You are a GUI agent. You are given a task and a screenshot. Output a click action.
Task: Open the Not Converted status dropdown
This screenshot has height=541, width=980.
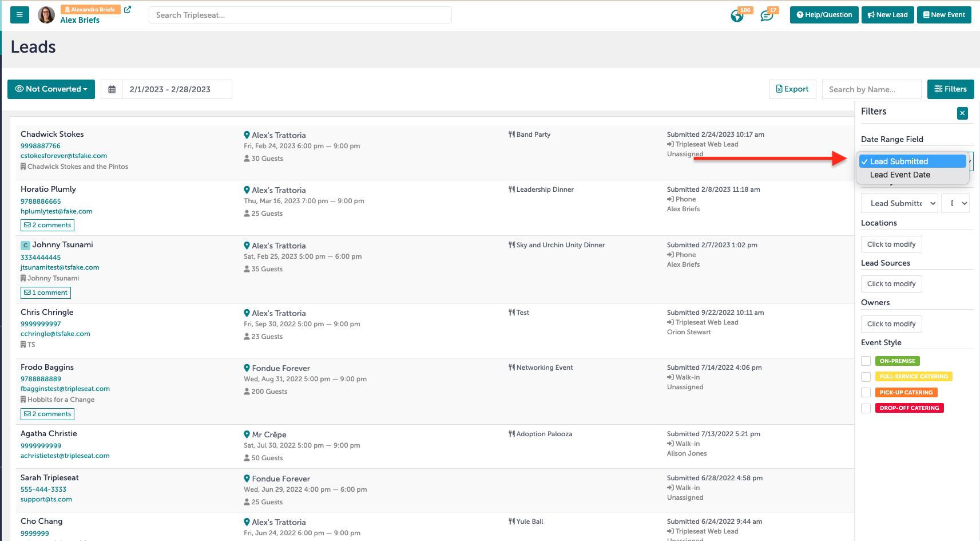(x=51, y=89)
